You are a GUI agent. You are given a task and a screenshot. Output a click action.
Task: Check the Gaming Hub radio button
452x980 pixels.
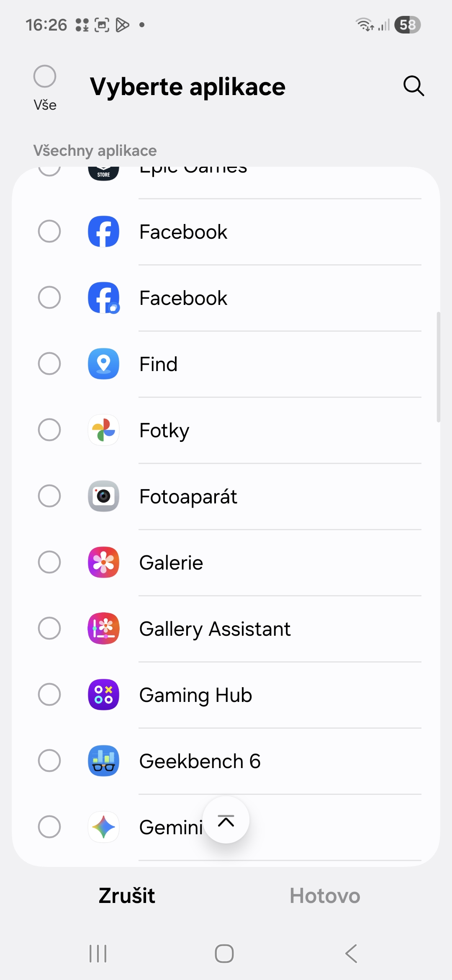[x=49, y=695]
